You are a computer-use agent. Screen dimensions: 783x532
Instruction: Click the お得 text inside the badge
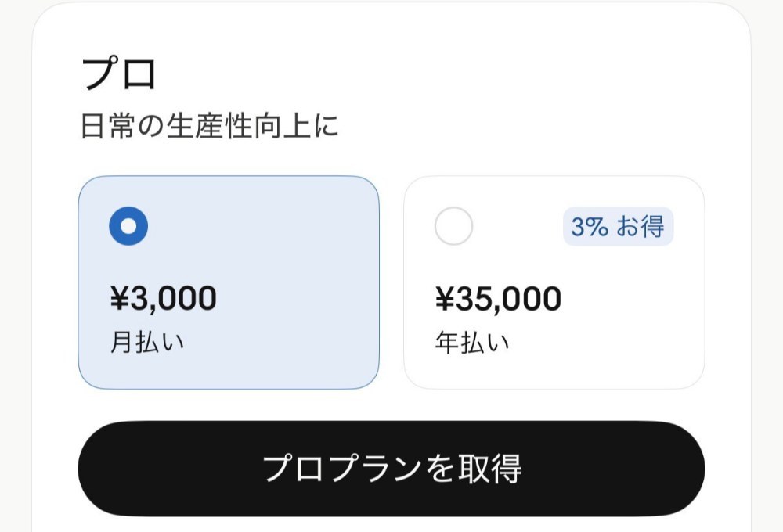click(x=640, y=227)
